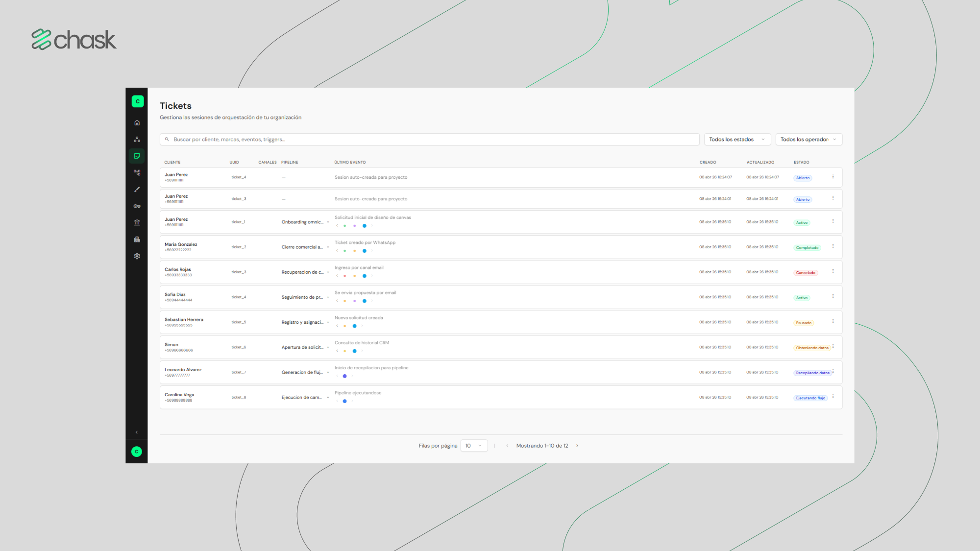Expand the Onboarding omnic... pipeline chevron
This screenshot has height=551, width=980.
(328, 222)
